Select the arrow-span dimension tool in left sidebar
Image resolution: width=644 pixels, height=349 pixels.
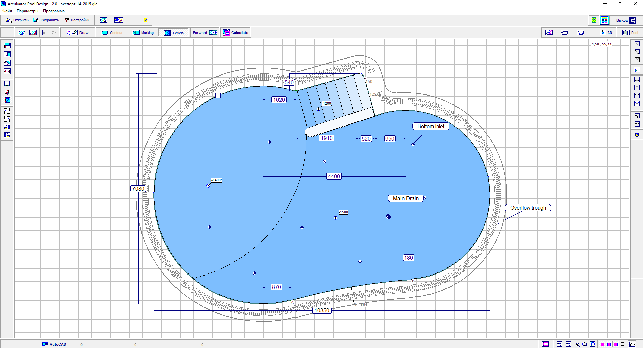(x=7, y=71)
